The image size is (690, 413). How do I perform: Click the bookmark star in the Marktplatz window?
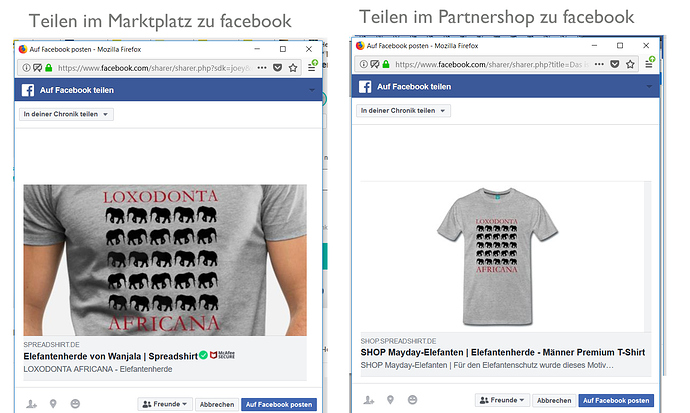293,68
